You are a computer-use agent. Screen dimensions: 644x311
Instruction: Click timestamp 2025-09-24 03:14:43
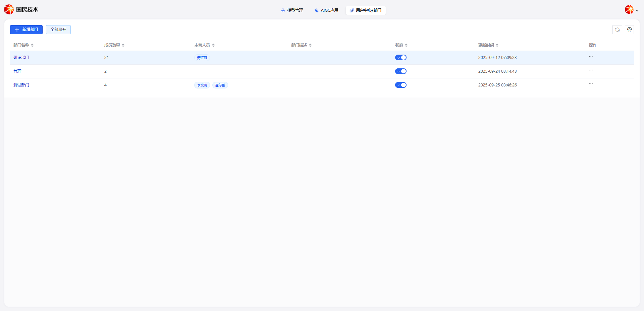click(x=497, y=71)
